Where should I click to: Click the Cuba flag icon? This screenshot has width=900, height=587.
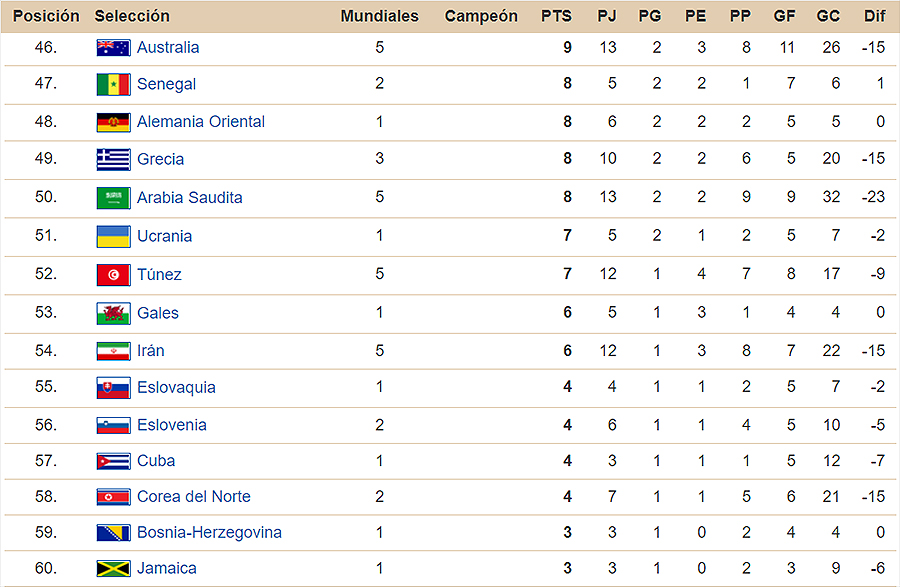click(113, 461)
